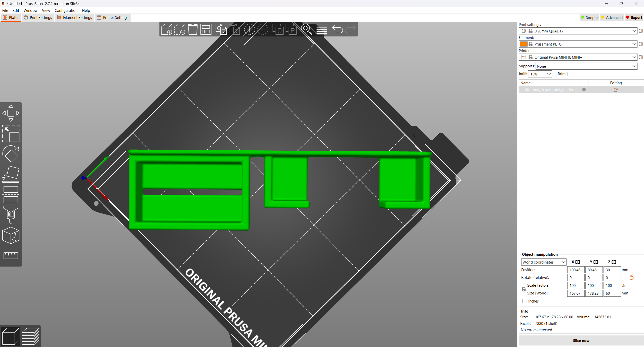644x347 pixels.
Task: Select the Paint-on supports tool
Action: click(x=11, y=215)
